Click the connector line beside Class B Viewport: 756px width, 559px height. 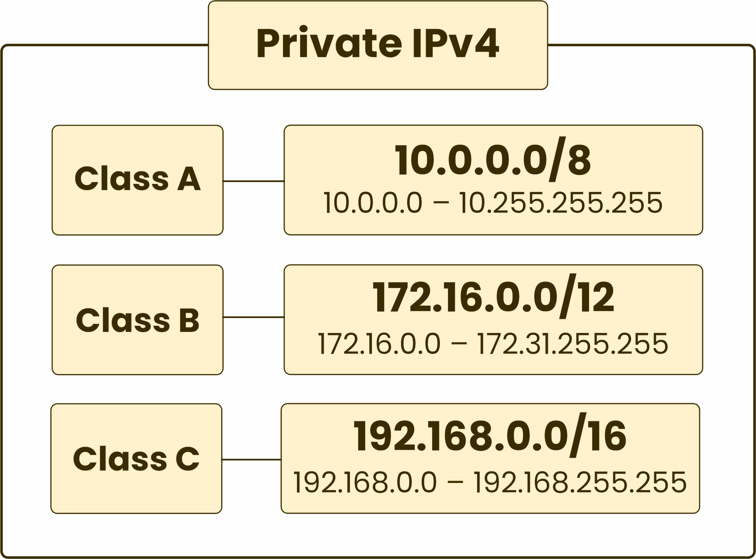253,317
